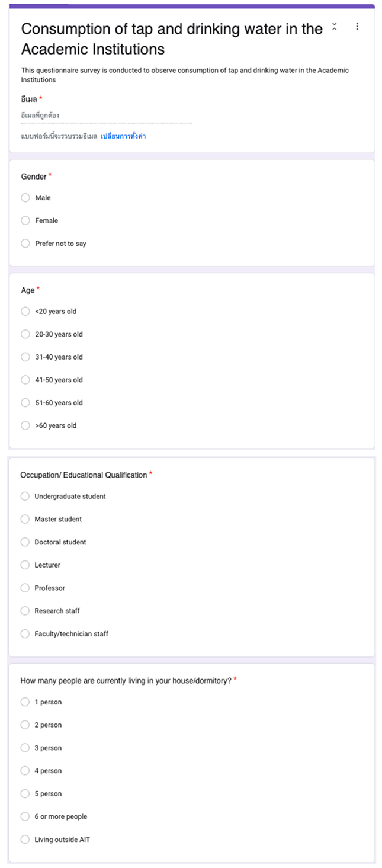This screenshot has width=382, height=868.
Task: Pick Living outside AIT option
Action: tap(25, 840)
